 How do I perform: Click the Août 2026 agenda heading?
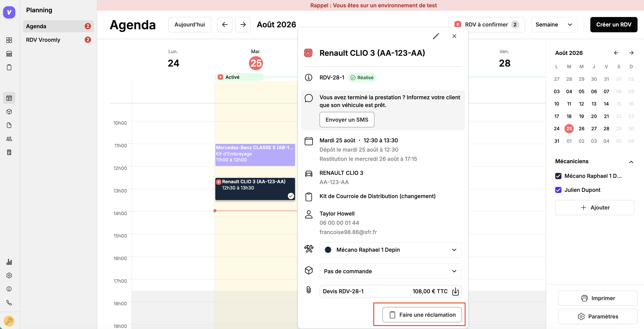(x=276, y=25)
